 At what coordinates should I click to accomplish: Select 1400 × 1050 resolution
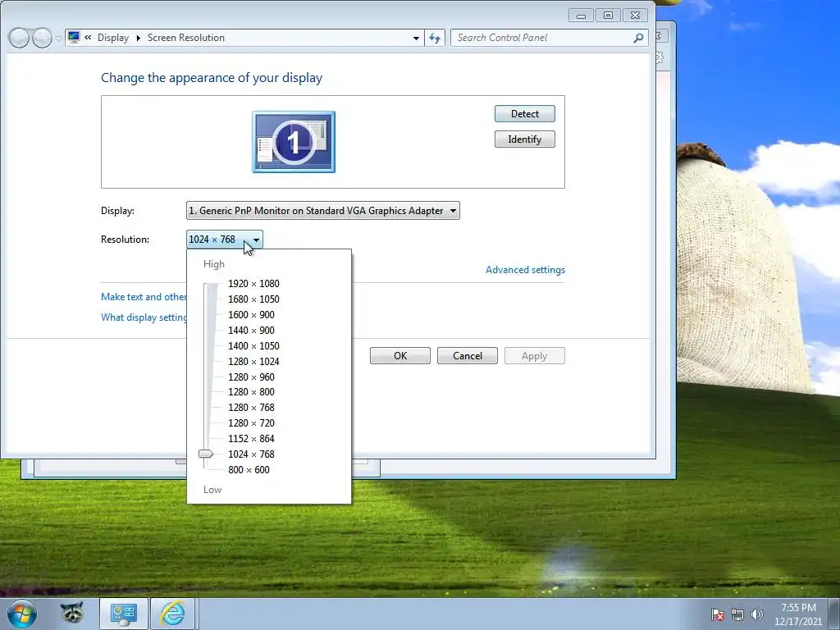[253, 345]
